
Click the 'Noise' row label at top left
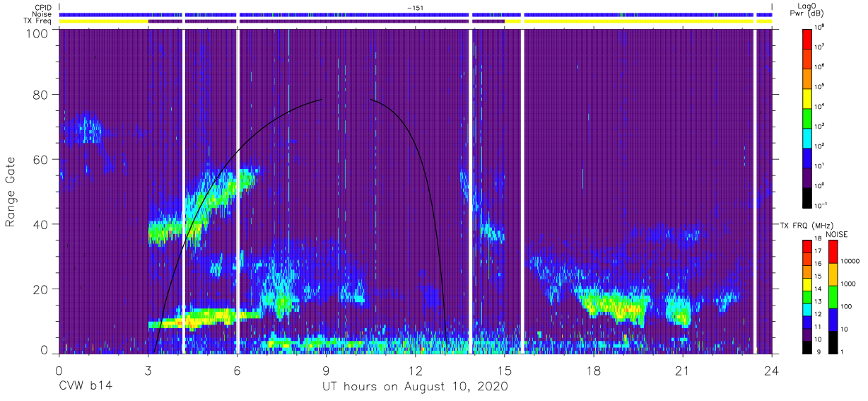click(40, 14)
